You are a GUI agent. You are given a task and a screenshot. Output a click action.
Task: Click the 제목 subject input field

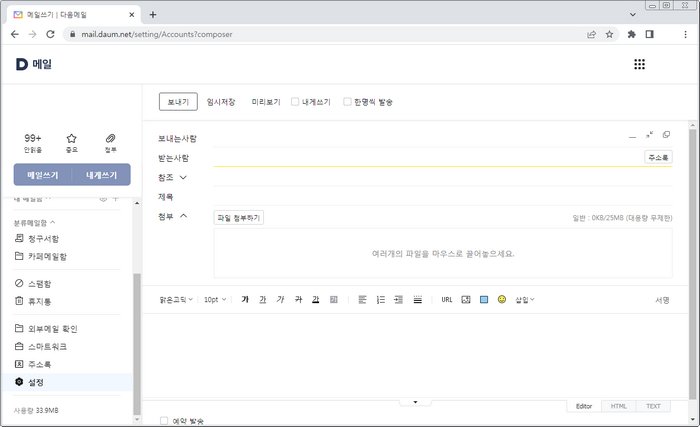[x=443, y=197]
